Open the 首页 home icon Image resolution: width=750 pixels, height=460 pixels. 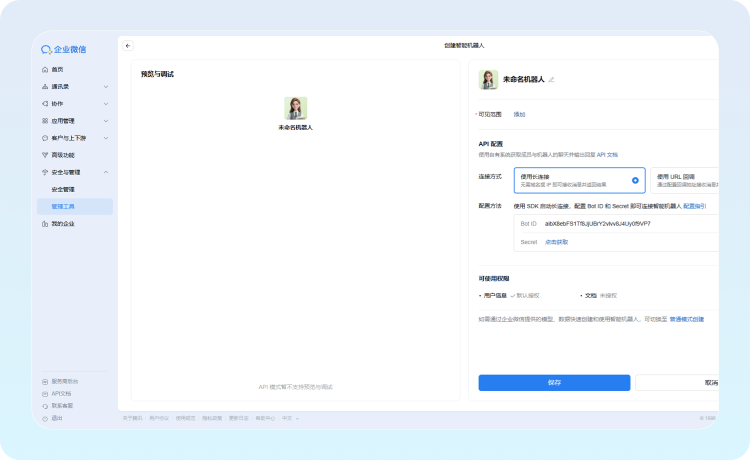click(45, 69)
